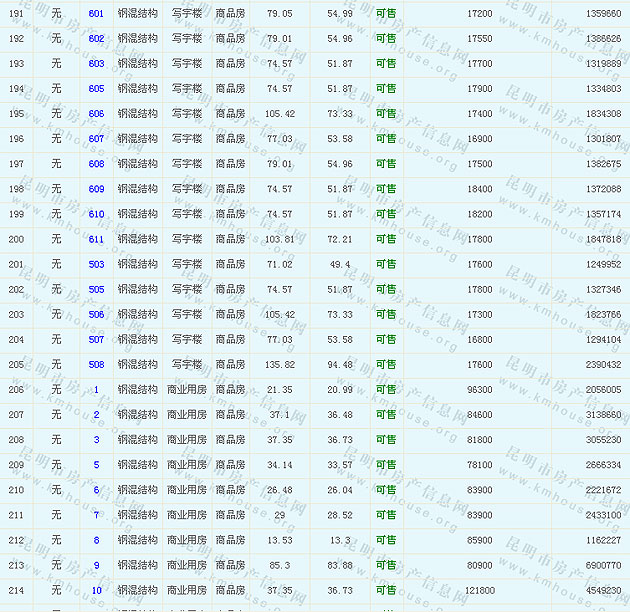630x612 pixels.
Task: Select room 606 hyperlink
Action: pos(96,114)
